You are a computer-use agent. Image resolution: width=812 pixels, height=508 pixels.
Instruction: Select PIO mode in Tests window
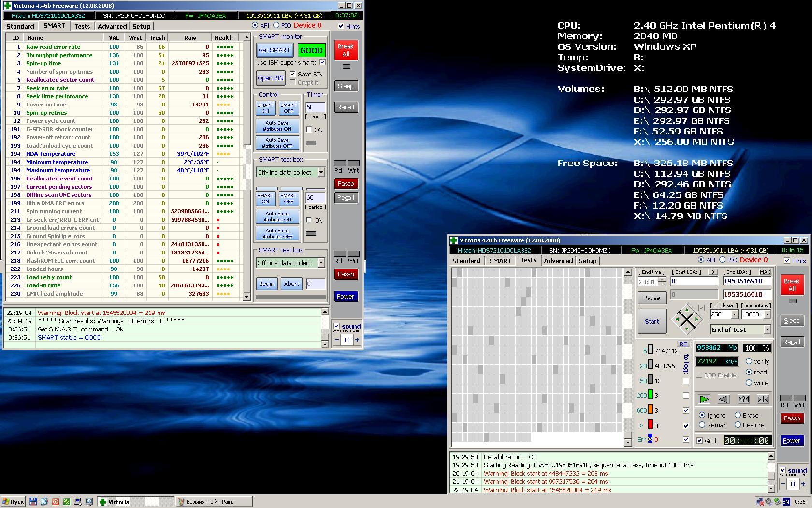tap(722, 260)
